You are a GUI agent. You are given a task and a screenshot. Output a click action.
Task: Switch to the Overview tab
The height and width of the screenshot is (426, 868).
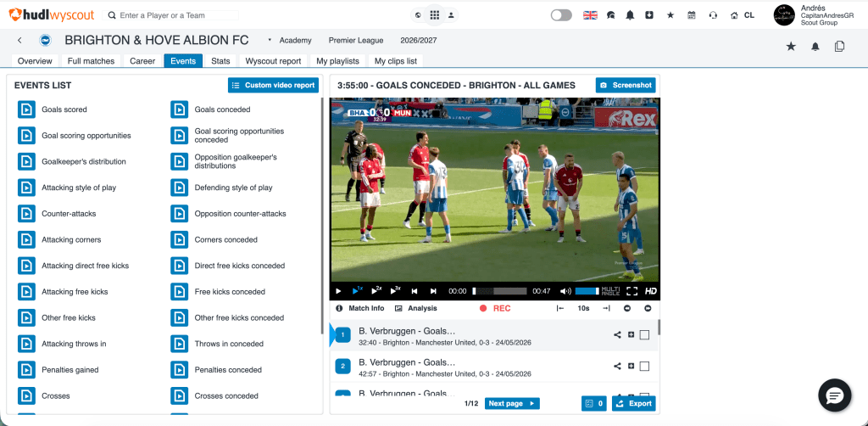coord(35,61)
